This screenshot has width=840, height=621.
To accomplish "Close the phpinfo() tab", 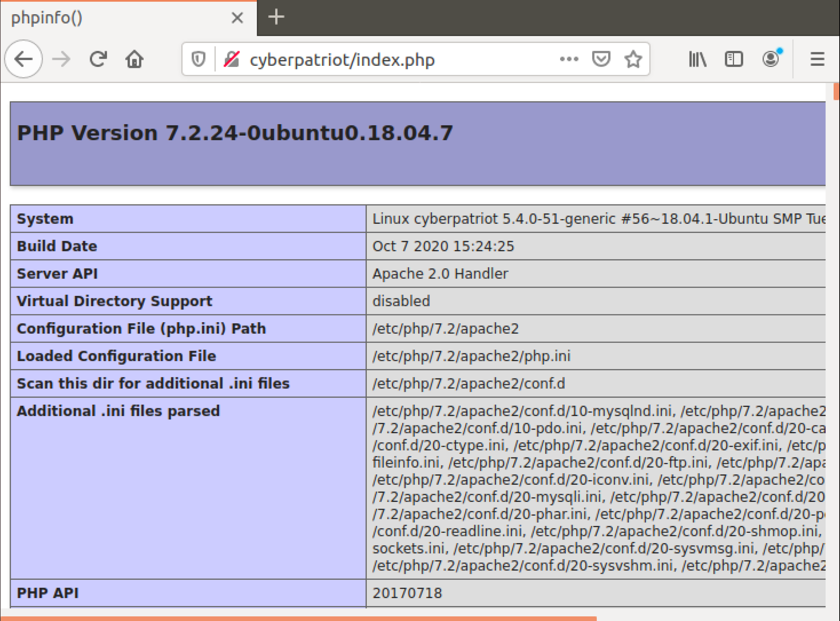I will pos(237,18).
